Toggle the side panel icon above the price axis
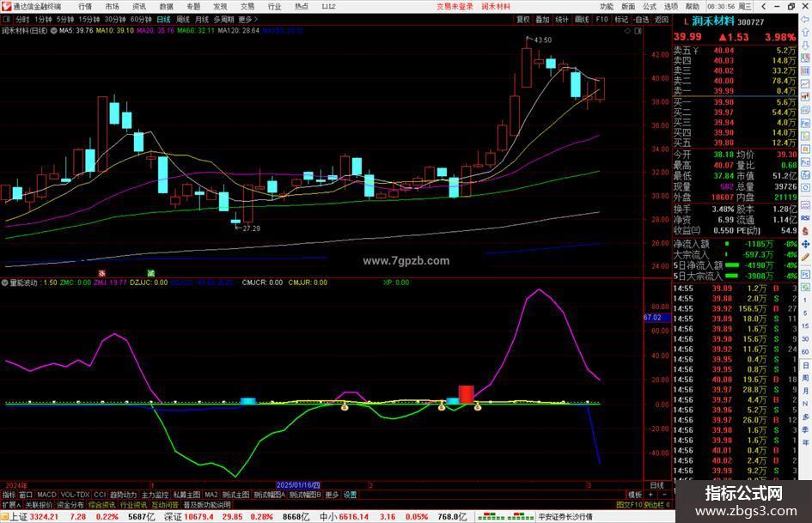 (638, 31)
